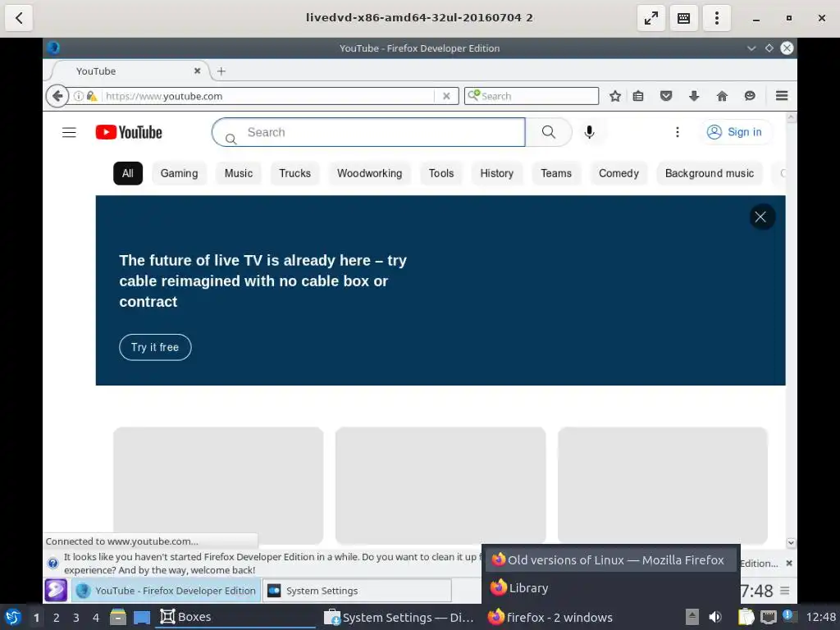
Task: Open volume control in system tray
Action: pos(715,617)
